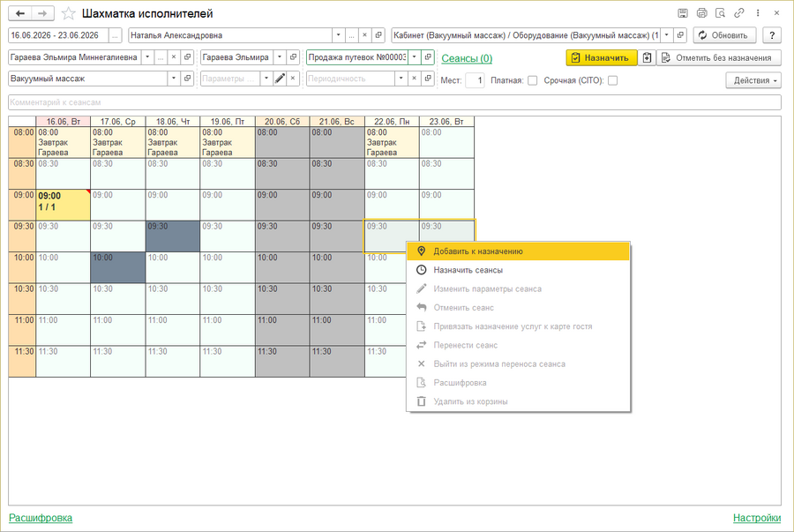This screenshot has width=794, height=532.
Task: Add form to favorites with the star icon
Action: tap(68, 13)
